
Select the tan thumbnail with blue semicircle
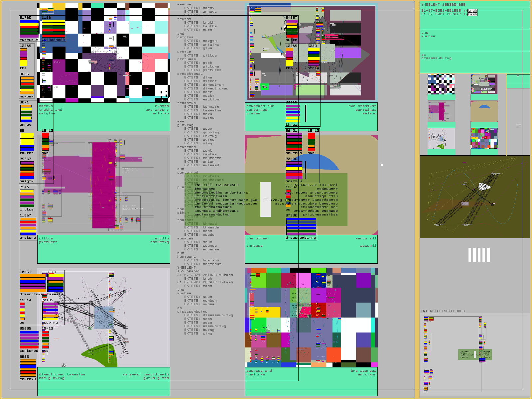[484, 111]
